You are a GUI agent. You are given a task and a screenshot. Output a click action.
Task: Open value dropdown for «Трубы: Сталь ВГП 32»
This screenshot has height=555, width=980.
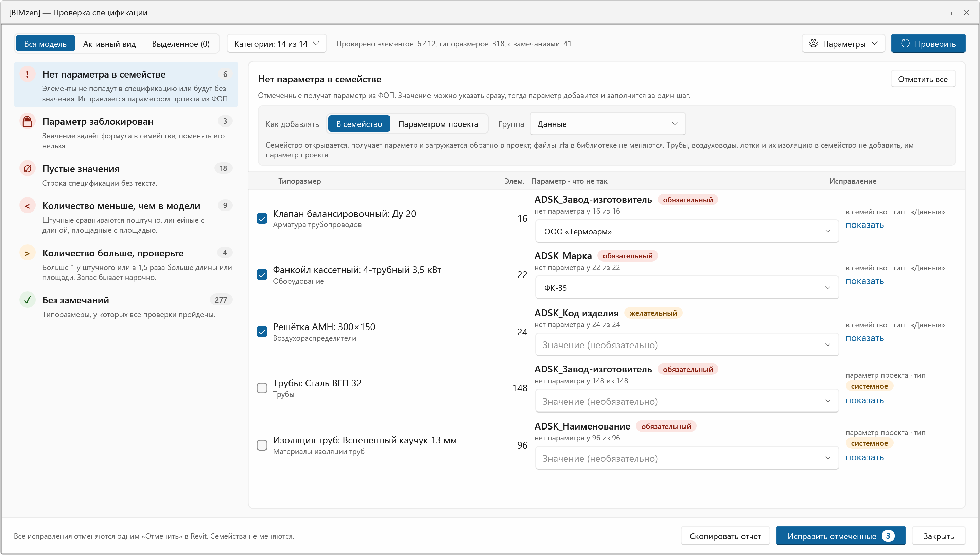point(687,401)
